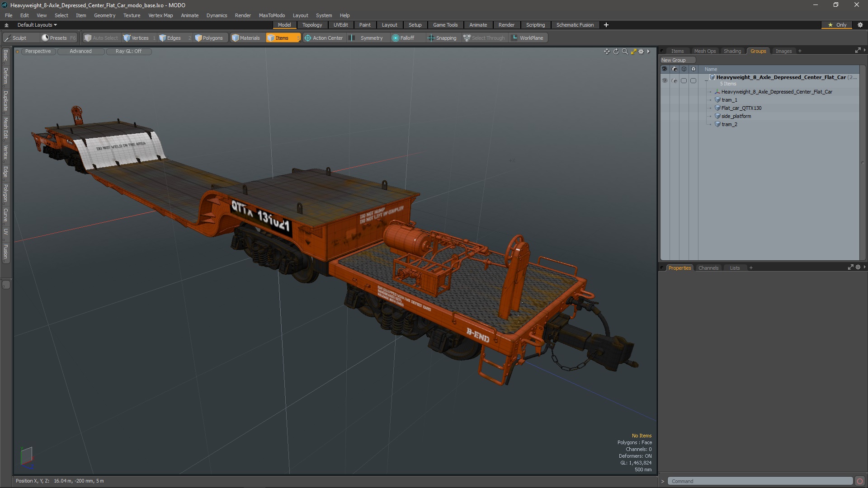This screenshot has width=868, height=488.
Task: Toggle visibility eye for Heavyweight group
Action: pyautogui.click(x=665, y=80)
